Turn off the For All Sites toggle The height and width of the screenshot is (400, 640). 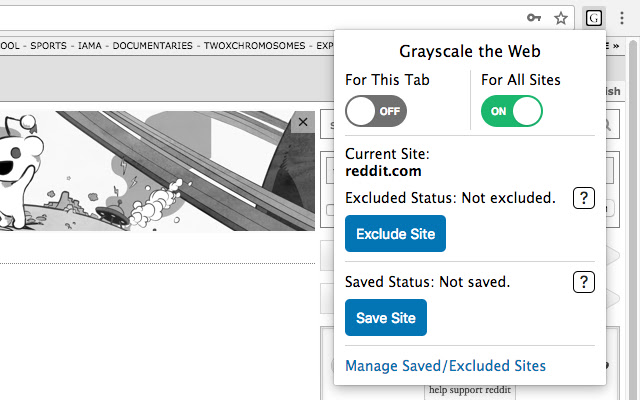511,111
